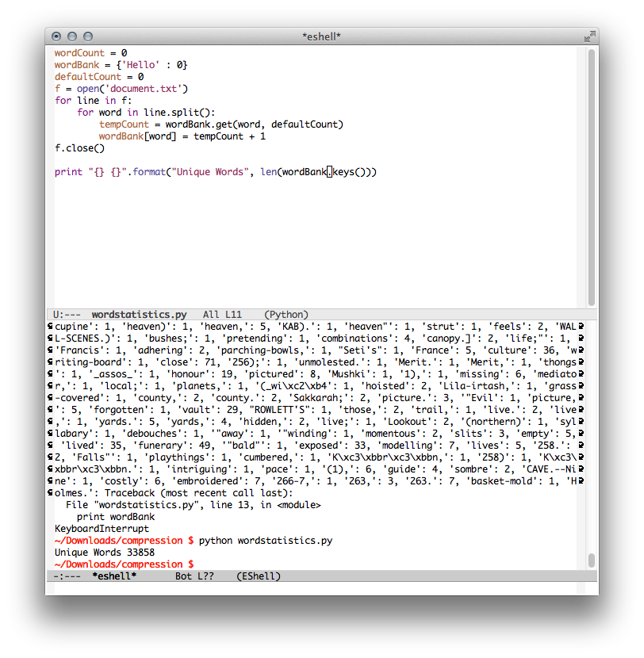Click the upper editor pane scrollbar
This screenshot has height=658, width=644.
pos(592,177)
